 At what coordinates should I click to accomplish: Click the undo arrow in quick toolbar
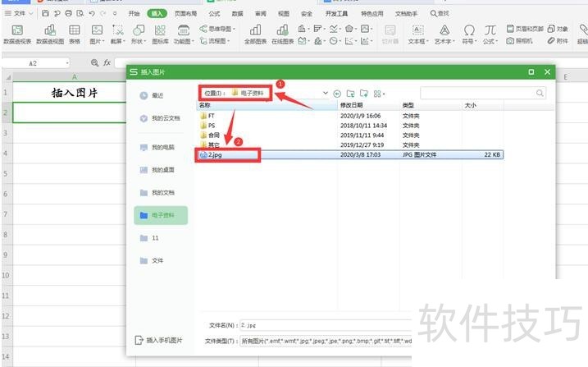(92, 13)
